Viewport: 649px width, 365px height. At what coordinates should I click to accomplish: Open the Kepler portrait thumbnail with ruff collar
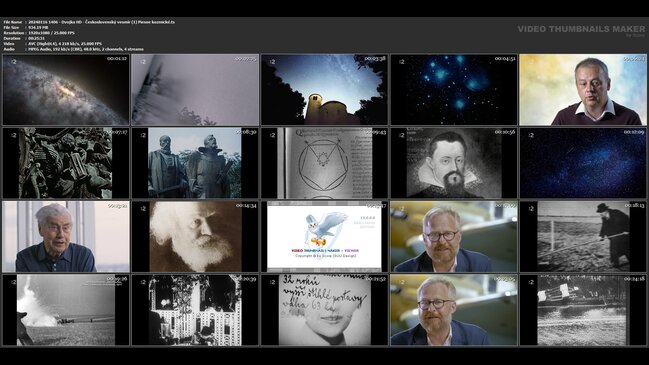click(454, 163)
